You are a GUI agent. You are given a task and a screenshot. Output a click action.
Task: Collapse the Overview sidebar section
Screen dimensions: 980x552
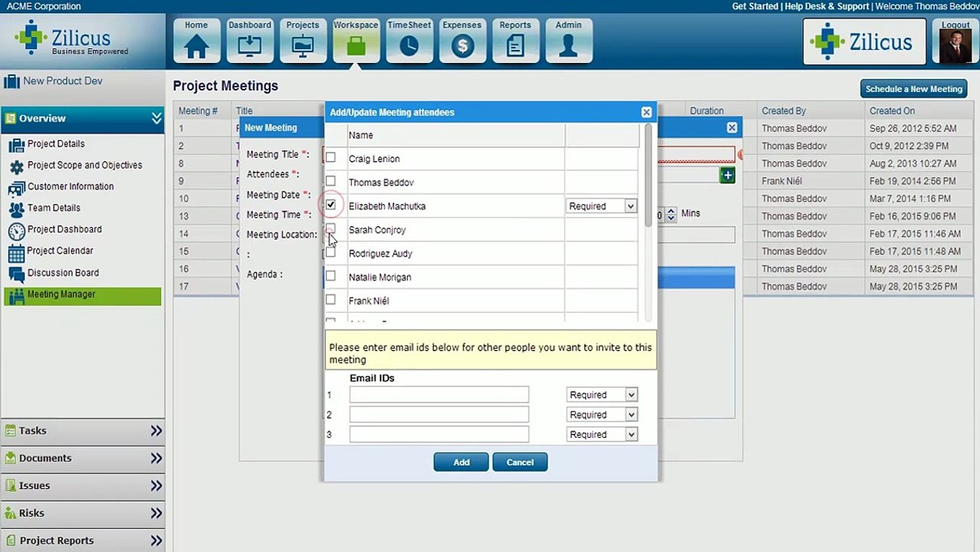156,118
